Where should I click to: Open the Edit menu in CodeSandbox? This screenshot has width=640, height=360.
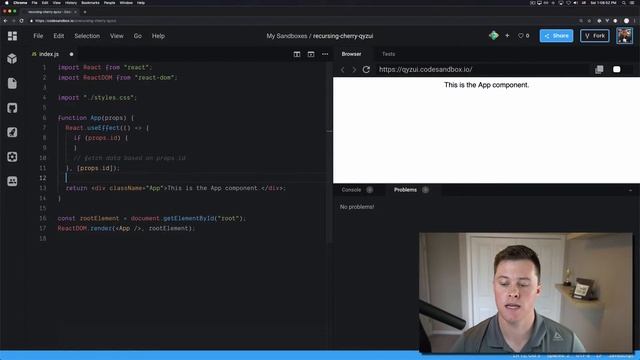(58, 36)
